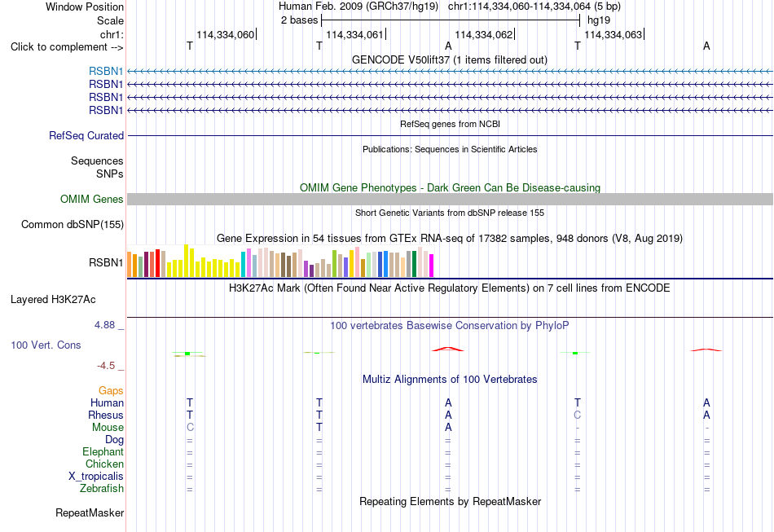Click the 100 Vert. Cons track label
Screen dimensions: 774x532
[x=46, y=345]
